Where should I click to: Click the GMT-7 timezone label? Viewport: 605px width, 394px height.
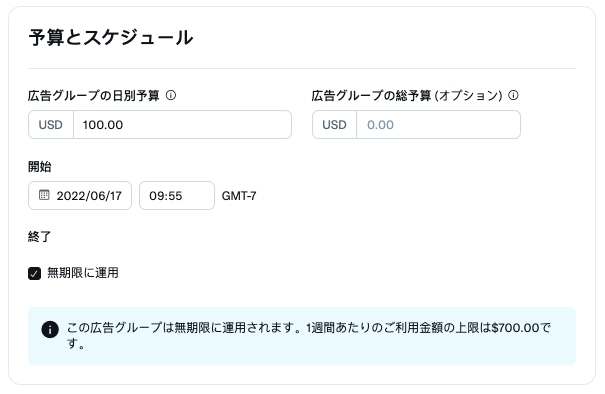pos(239,196)
